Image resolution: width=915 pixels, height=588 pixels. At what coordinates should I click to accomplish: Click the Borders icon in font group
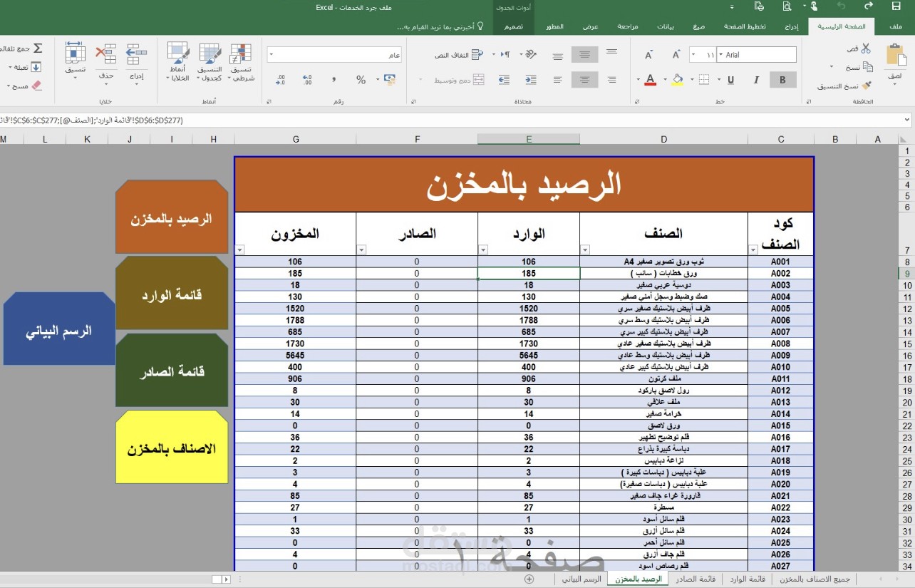coord(703,80)
